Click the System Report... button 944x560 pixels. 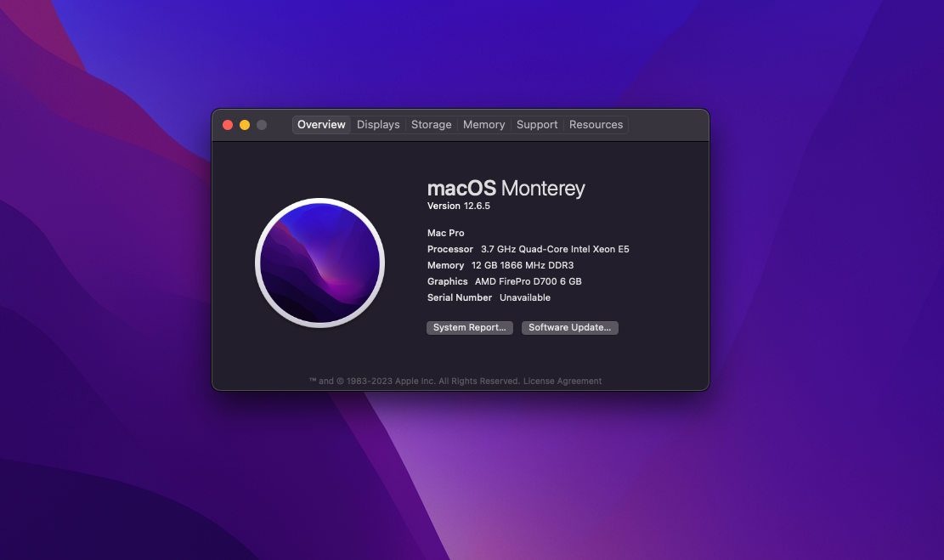pos(470,327)
